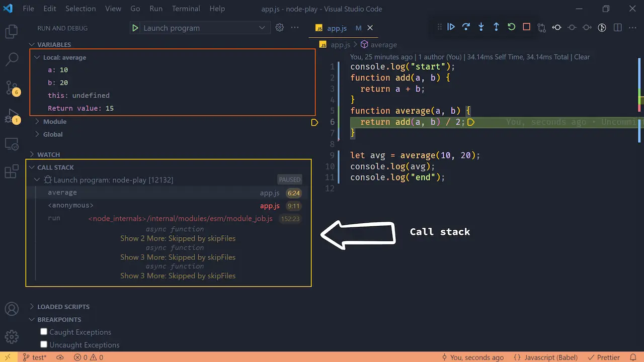Open the Extensions view
Viewport: 644px width, 362px height.
point(12,171)
